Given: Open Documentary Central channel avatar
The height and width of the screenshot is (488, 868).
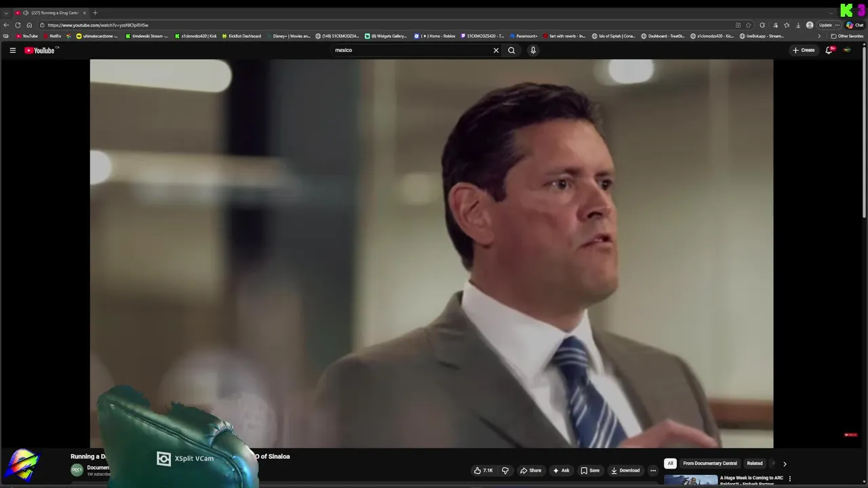Looking at the screenshot, I should pyautogui.click(x=77, y=470).
